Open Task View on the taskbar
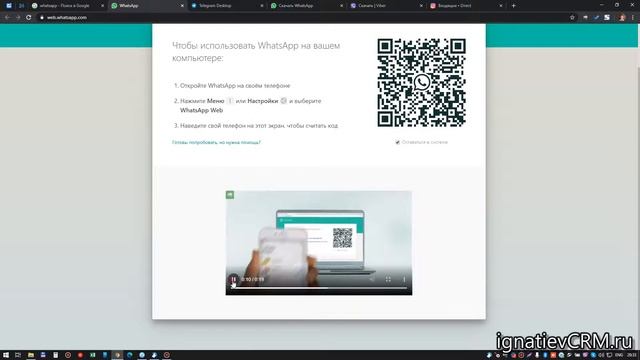Screen dimensions: 640x360 point(18,355)
